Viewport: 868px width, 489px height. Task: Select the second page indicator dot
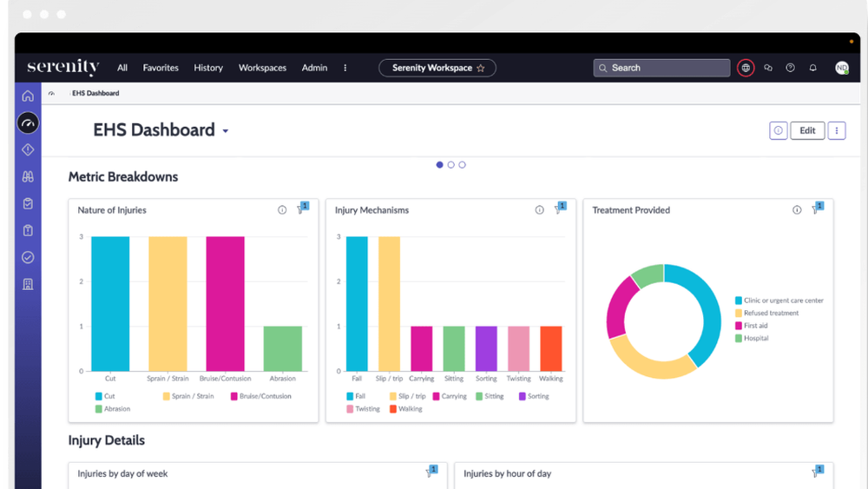450,165
